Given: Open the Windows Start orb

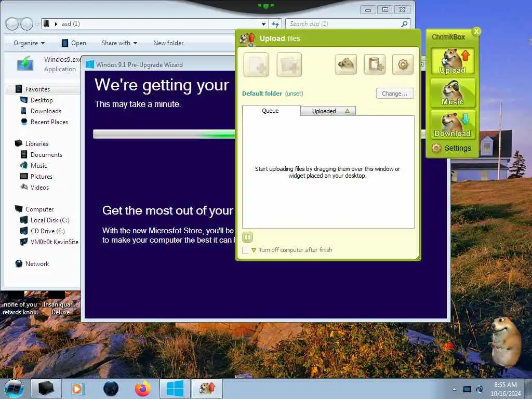Looking at the screenshot, I should [14, 389].
